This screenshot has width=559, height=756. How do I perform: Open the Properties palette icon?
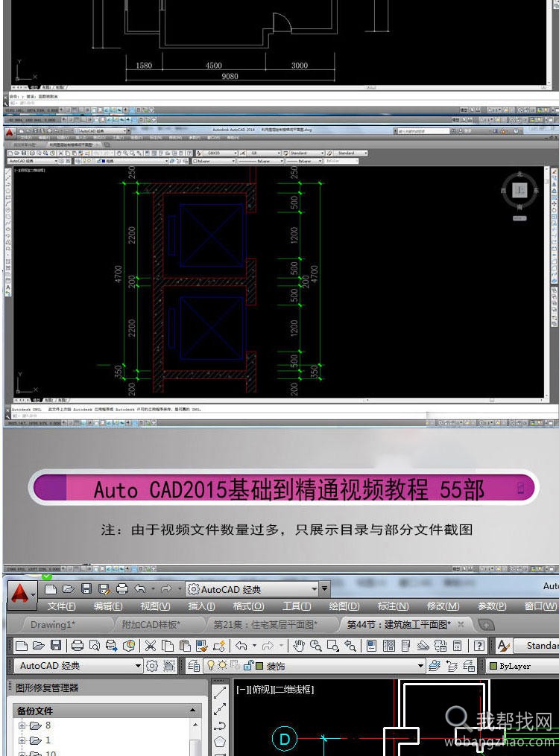[371, 646]
